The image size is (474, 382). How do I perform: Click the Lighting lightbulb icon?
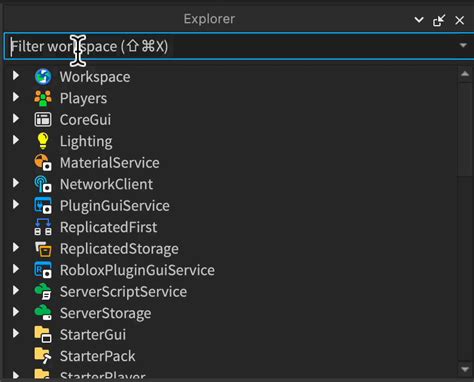click(x=43, y=141)
